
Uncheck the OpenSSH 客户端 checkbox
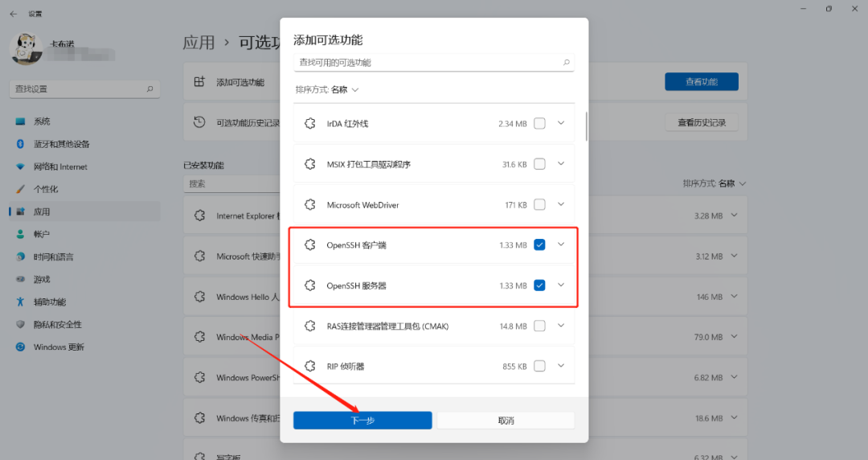point(539,244)
